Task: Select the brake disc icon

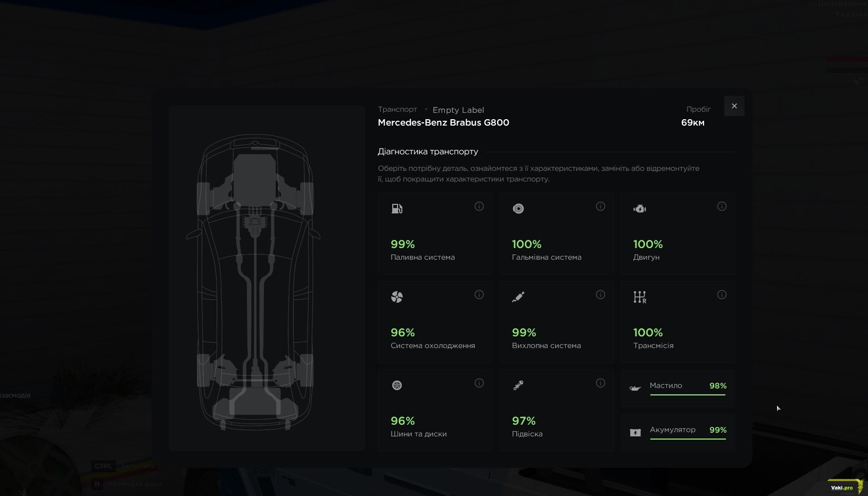Action: [518, 209]
